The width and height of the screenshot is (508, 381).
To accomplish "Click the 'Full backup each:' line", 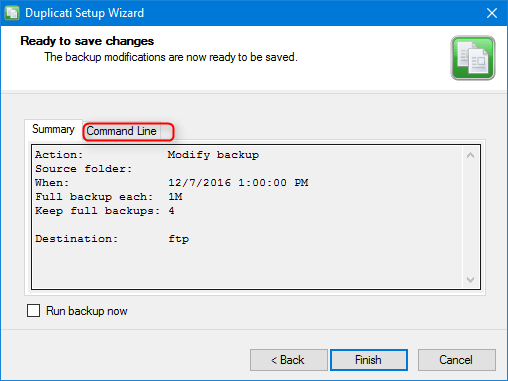I will [109, 197].
